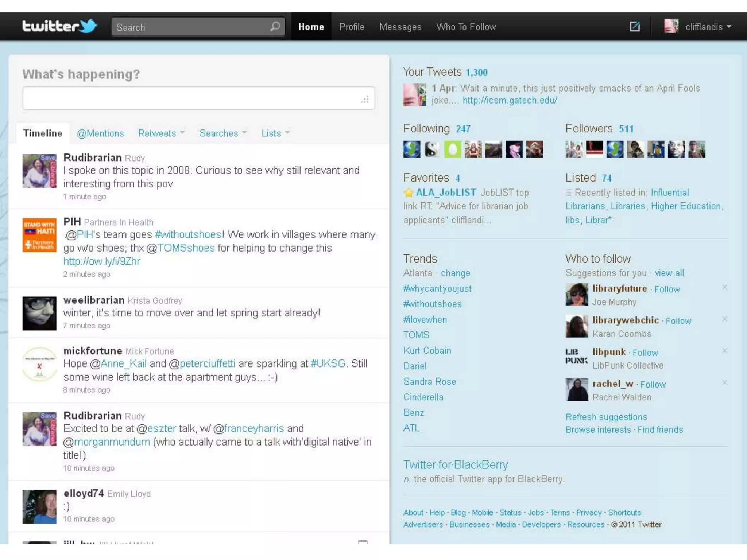Image resolution: width=747 pixels, height=560 pixels.
Task: Click PIH's orange avatar
Action: 39,235
